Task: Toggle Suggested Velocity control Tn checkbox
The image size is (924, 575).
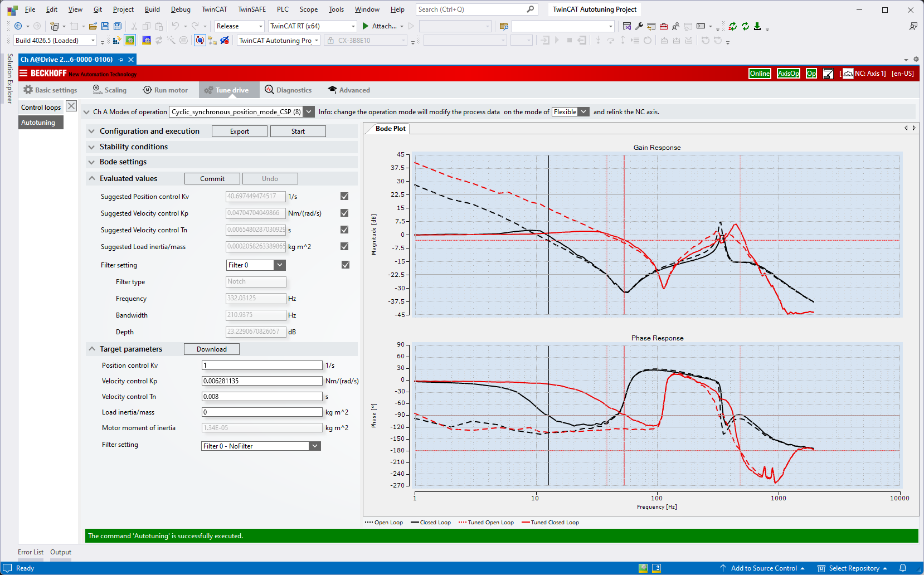Action: (x=344, y=230)
